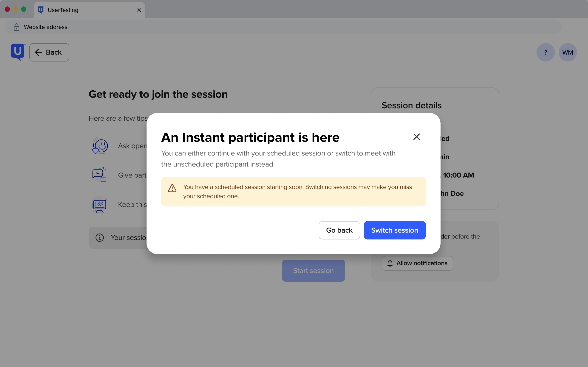588x367 pixels.
Task: Click the UserTesting logo icon
Action: [18, 52]
